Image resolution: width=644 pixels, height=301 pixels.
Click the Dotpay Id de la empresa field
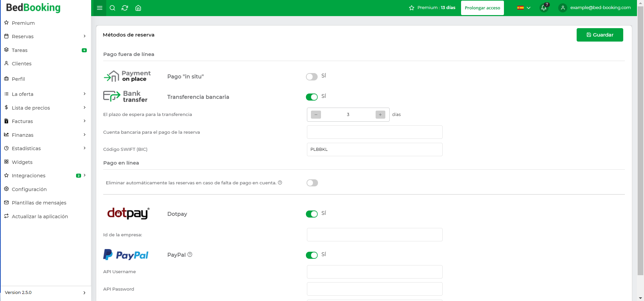tap(375, 235)
